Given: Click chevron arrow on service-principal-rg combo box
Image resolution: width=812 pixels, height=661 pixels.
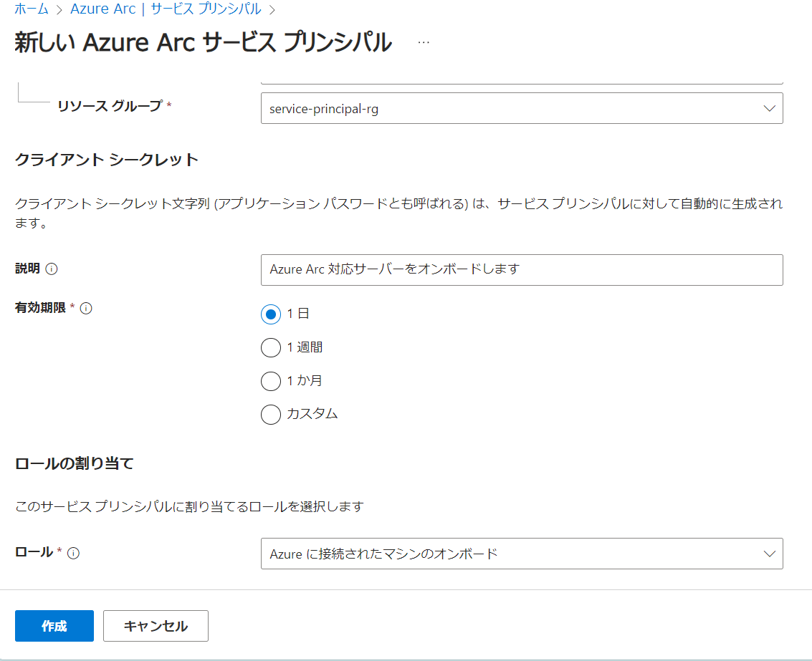Looking at the screenshot, I should (770, 108).
